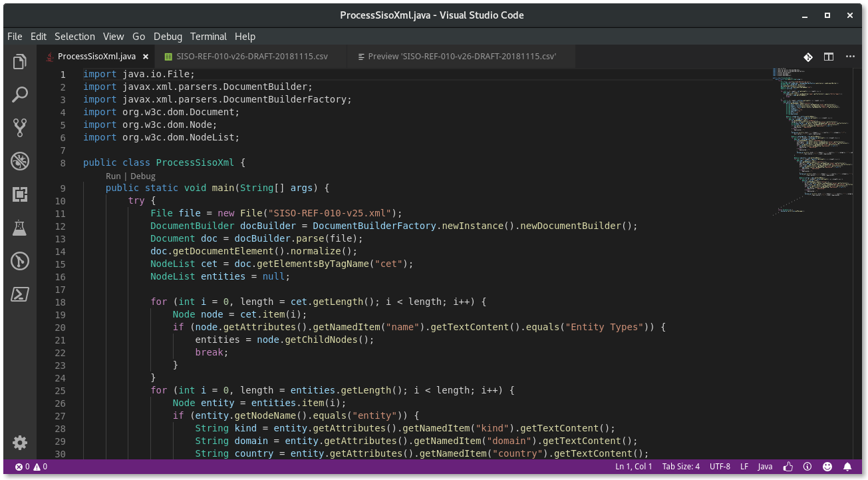
Task: Open the Debug view (crossed-out bug icon)
Action: (20, 160)
